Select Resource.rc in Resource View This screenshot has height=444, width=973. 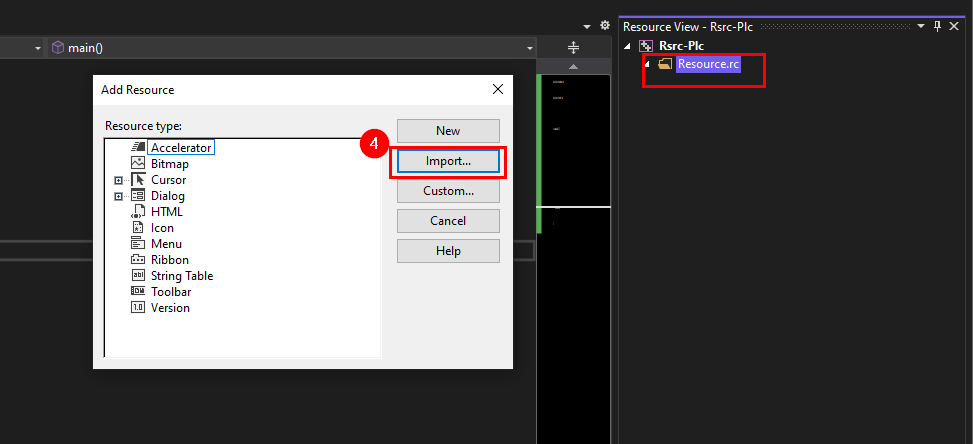[x=709, y=64]
